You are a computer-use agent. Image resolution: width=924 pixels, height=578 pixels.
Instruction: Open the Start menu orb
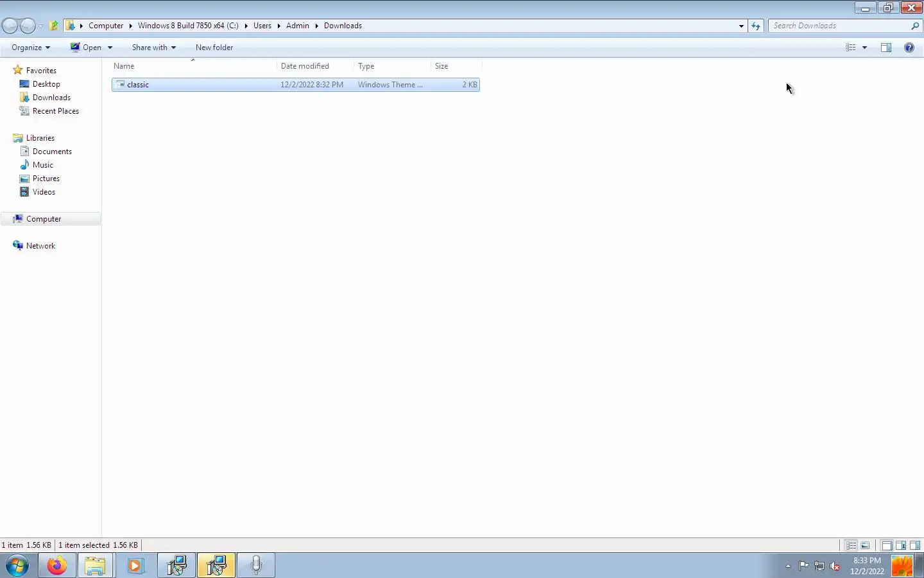coord(17,566)
